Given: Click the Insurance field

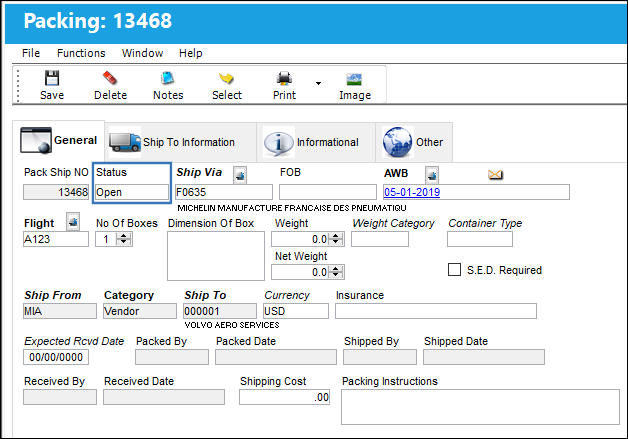Looking at the screenshot, I should pyautogui.click(x=436, y=311).
